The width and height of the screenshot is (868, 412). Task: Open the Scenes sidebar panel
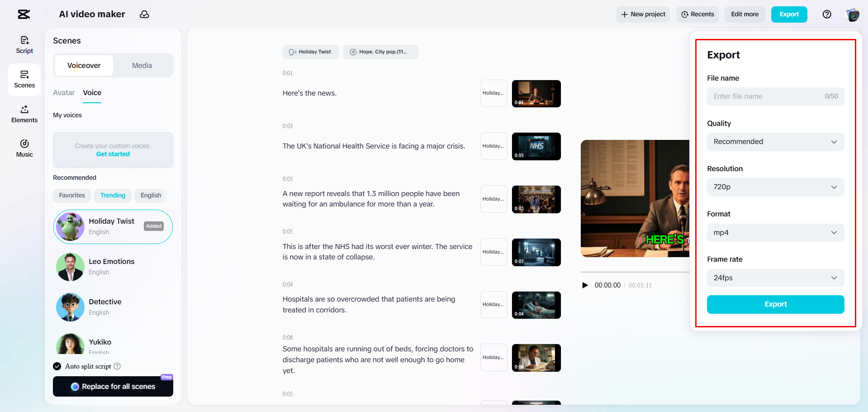pos(24,79)
